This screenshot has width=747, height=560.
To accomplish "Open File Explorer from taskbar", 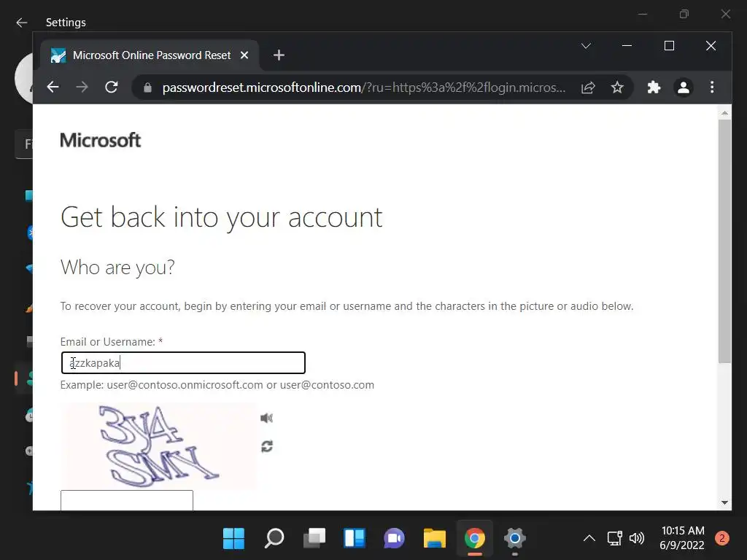I will tap(435, 539).
